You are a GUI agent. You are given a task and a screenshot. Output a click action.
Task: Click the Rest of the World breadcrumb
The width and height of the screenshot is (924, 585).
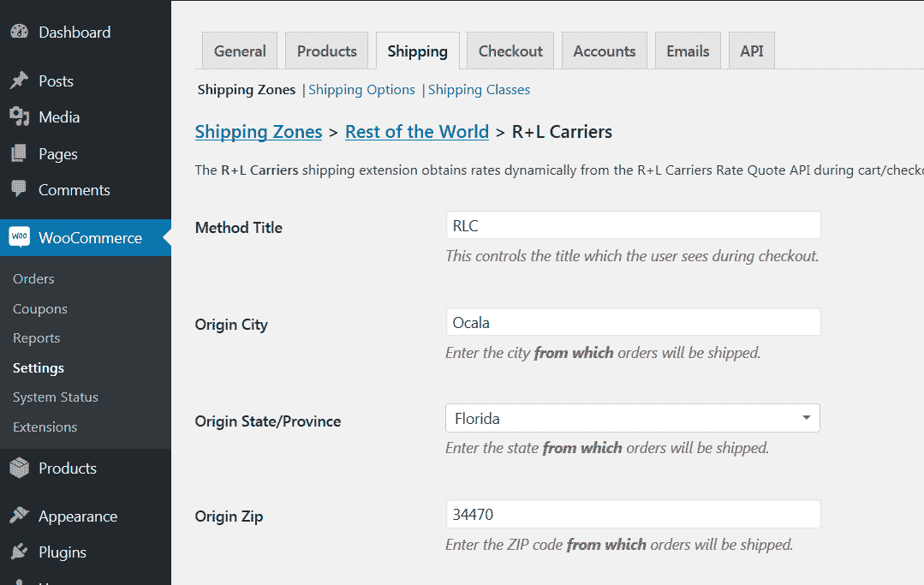click(417, 132)
